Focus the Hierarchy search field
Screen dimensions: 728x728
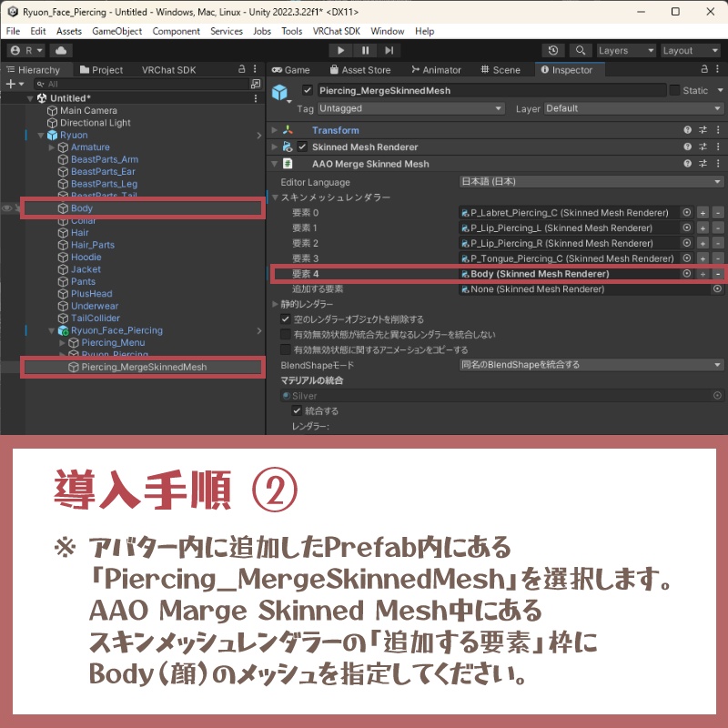click(141, 84)
